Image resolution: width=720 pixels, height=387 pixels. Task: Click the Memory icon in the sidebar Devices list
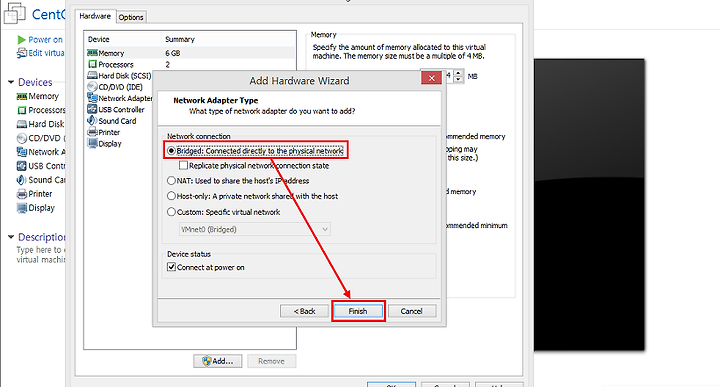point(22,96)
